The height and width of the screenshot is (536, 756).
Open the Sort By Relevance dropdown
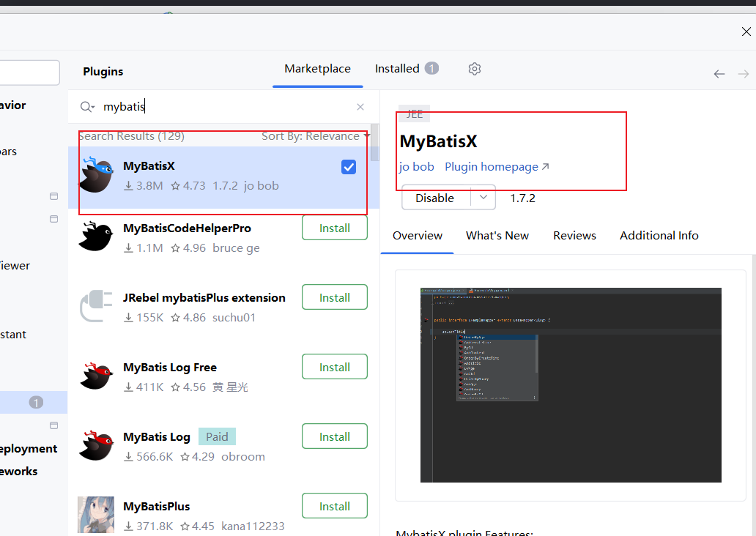[316, 136]
